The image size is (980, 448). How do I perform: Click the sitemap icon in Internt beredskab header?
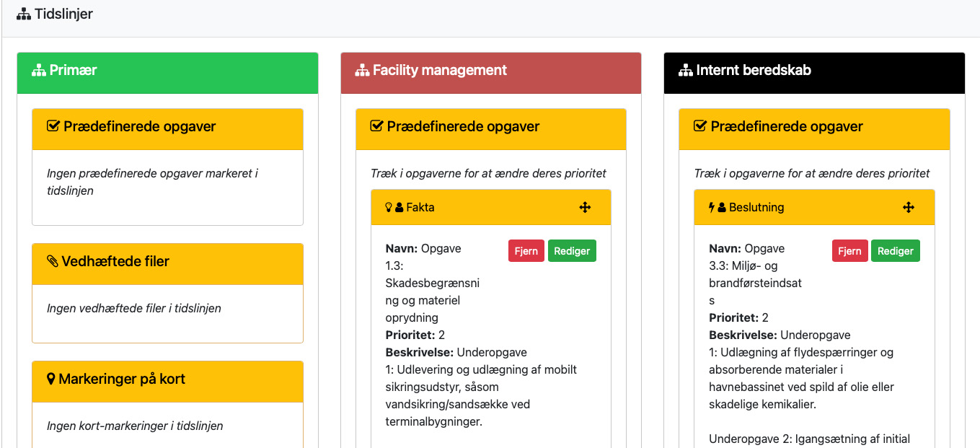click(x=686, y=71)
